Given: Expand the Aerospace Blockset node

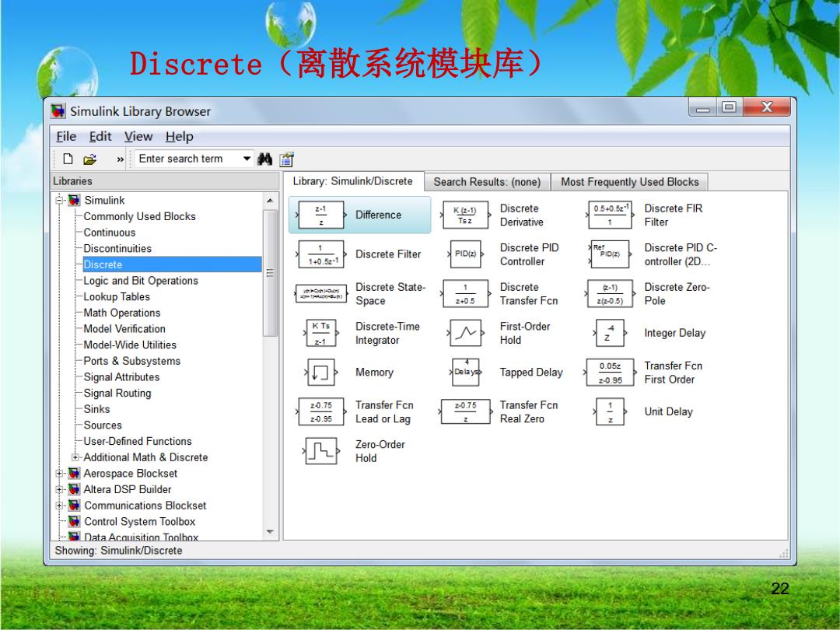Looking at the screenshot, I should point(59,474).
